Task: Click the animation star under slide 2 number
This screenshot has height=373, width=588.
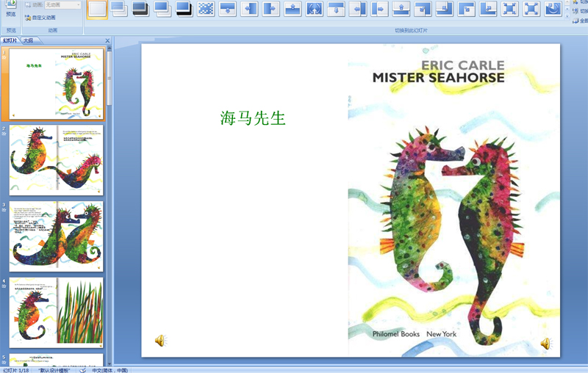Action: point(4,134)
